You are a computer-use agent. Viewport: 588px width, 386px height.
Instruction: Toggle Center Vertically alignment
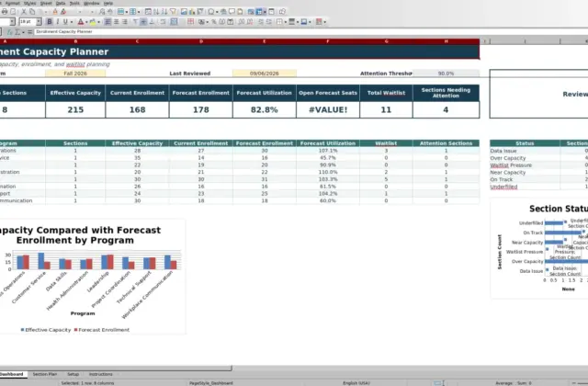point(143,22)
